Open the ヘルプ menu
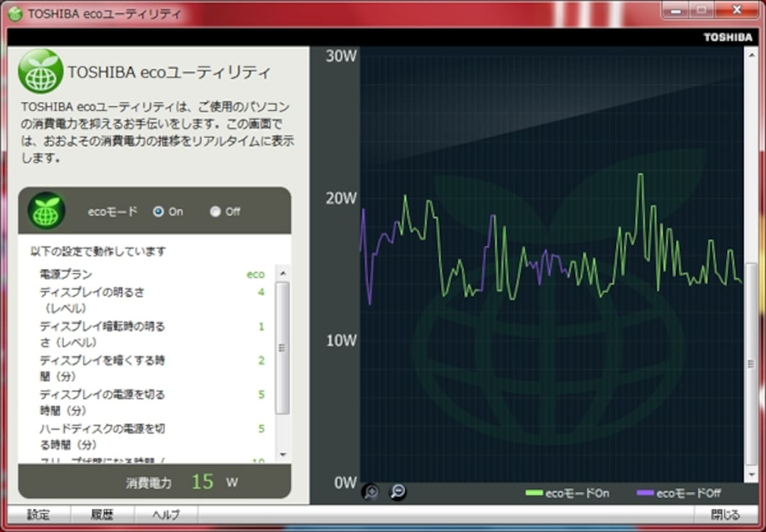766x532 pixels. coord(166,515)
